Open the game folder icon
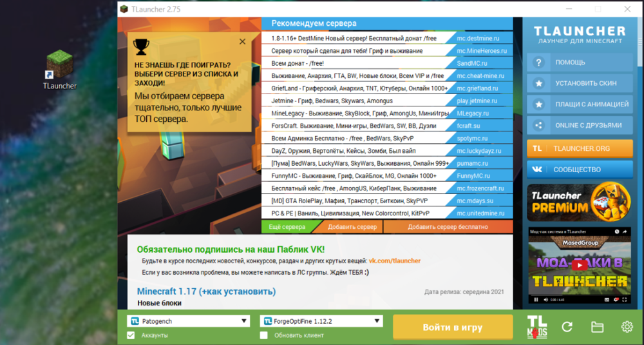This screenshot has width=644, height=345. tap(597, 327)
